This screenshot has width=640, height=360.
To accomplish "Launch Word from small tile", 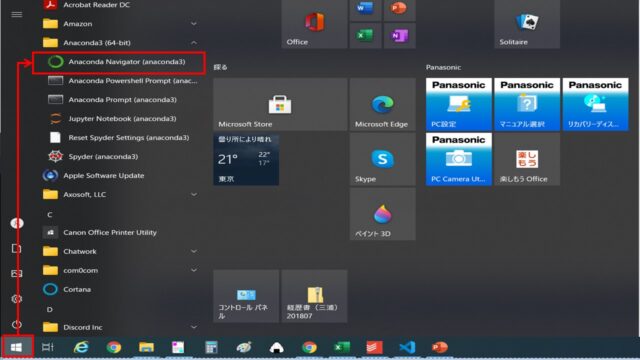I will point(365,10).
